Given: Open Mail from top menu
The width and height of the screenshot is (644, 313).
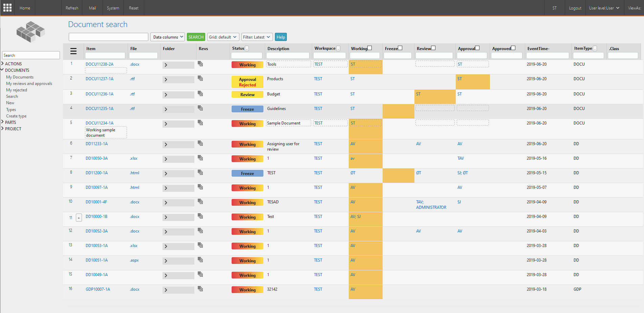Looking at the screenshot, I should pos(92,8).
